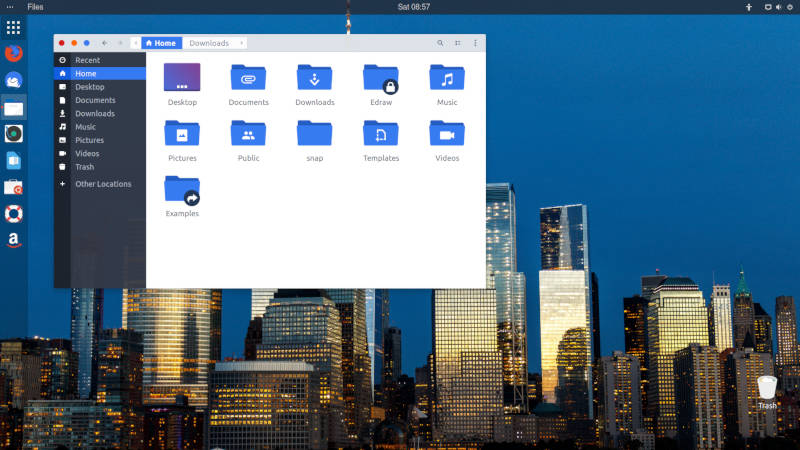
Task: Launch LibreOffice Writer from the dock
Action: point(13,160)
